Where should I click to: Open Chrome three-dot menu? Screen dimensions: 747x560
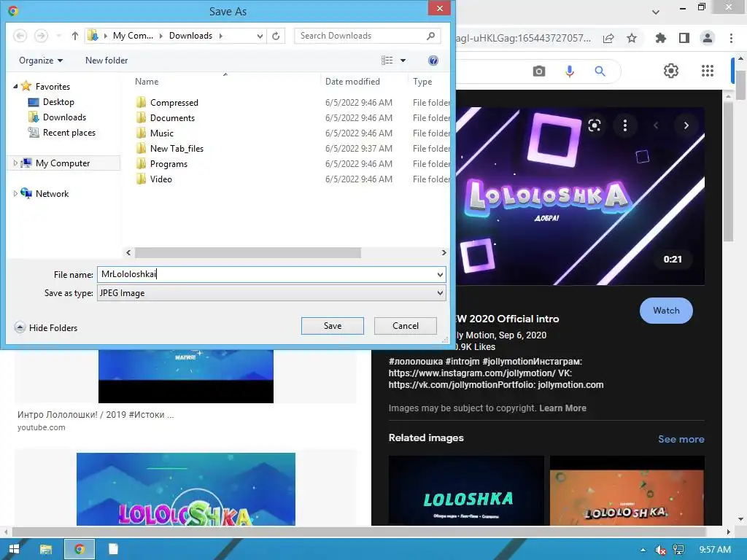click(731, 38)
